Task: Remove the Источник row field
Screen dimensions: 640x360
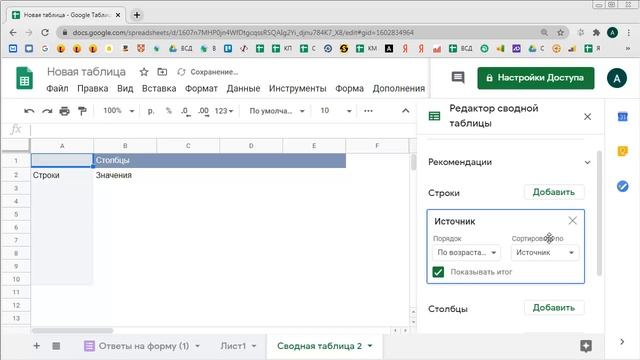Action: (x=572, y=221)
